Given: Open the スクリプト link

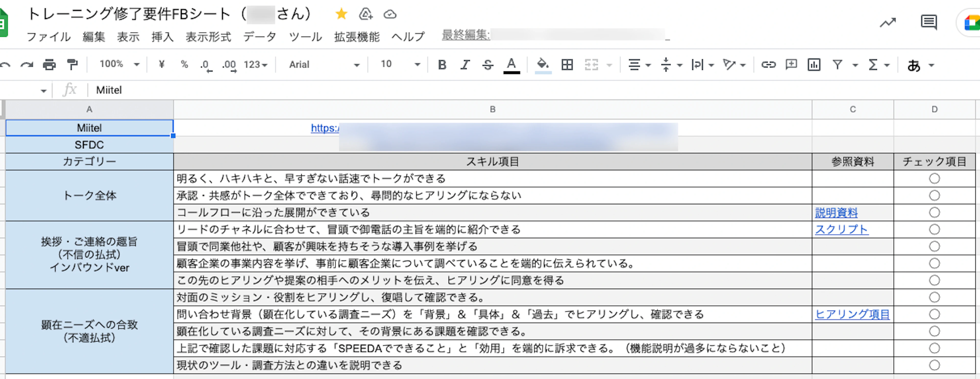Looking at the screenshot, I should [841, 229].
